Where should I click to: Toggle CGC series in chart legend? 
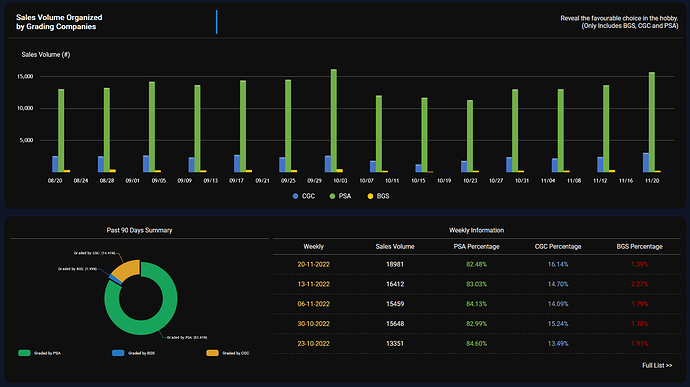(304, 196)
